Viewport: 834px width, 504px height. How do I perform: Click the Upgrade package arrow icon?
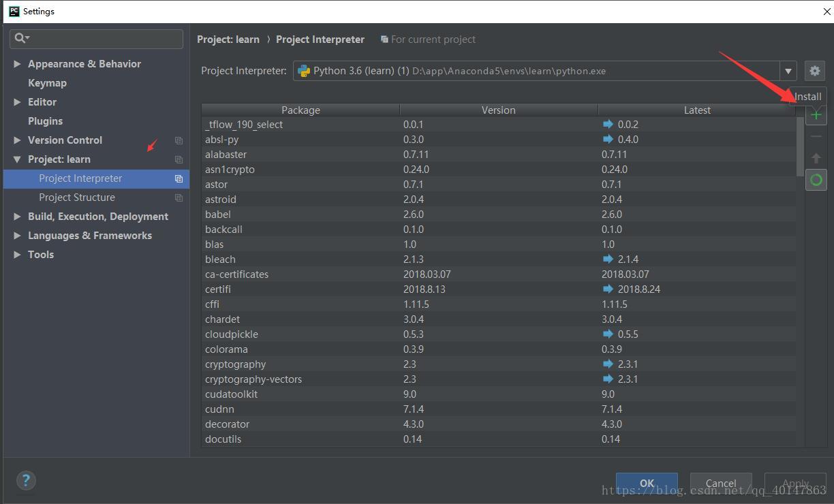(x=816, y=159)
